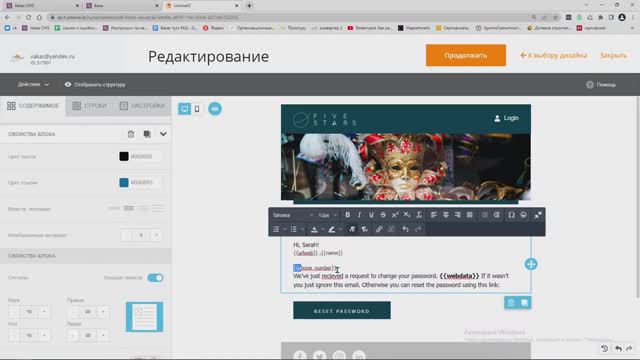The width and height of the screenshot is (640, 360).
Task: Open the text color dropdown arrow
Action: tap(322, 229)
